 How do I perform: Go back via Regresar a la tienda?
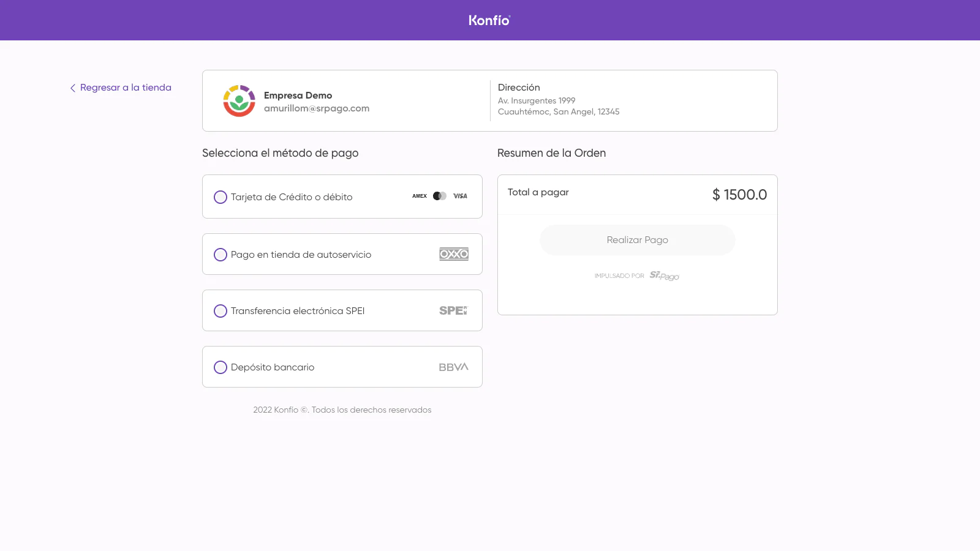click(x=126, y=88)
